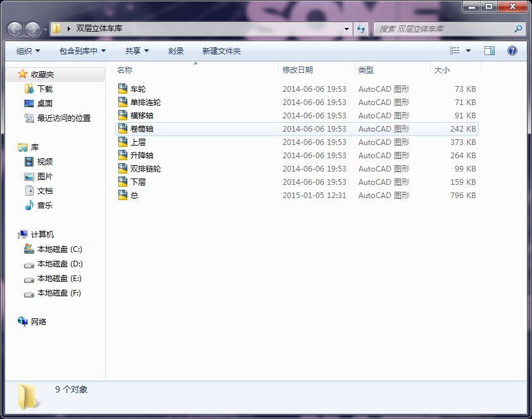Select 库 in the navigation pane

28,147
